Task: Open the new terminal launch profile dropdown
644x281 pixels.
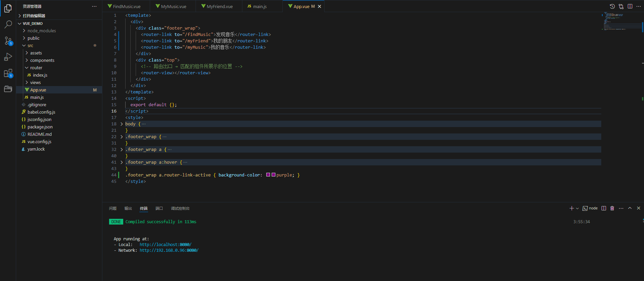Action: (x=577, y=208)
